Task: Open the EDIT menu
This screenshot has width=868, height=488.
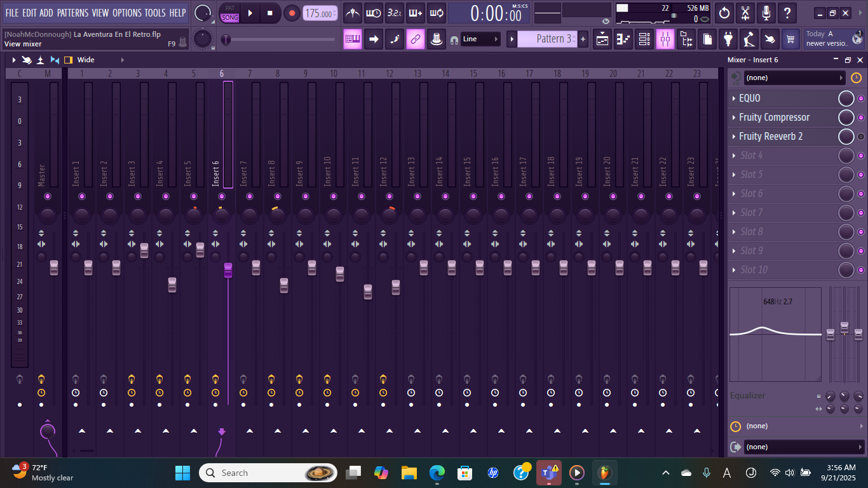Action: [x=29, y=13]
